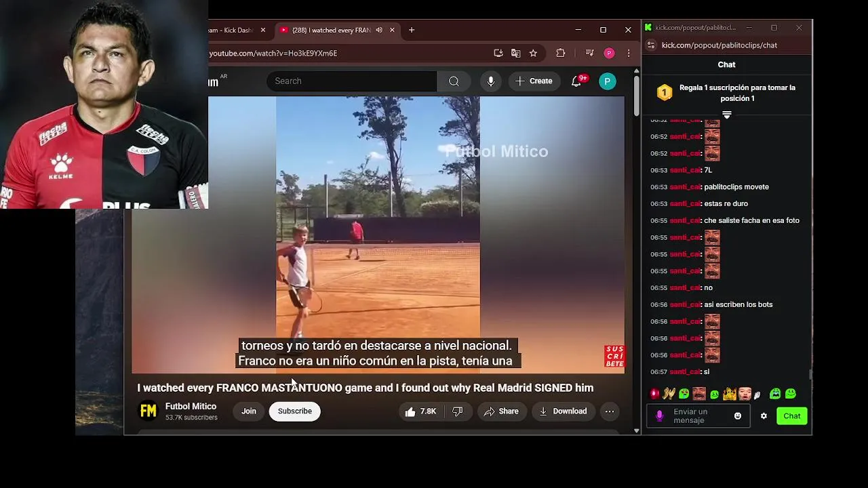Click 'Regala 1 suscripción' banner text
This screenshot has height=488, width=868.
tap(737, 93)
